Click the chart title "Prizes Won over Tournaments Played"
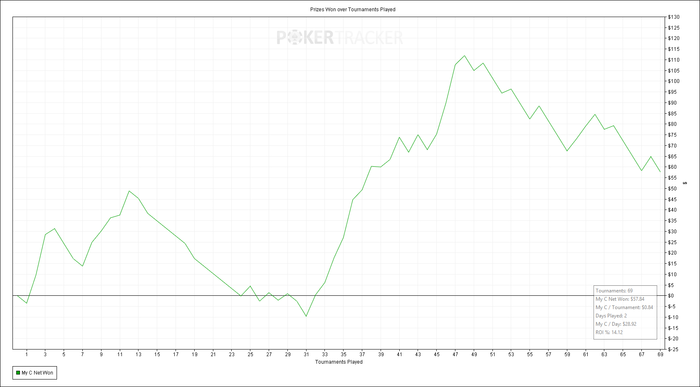This screenshot has height=387, width=700. click(353, 9)
